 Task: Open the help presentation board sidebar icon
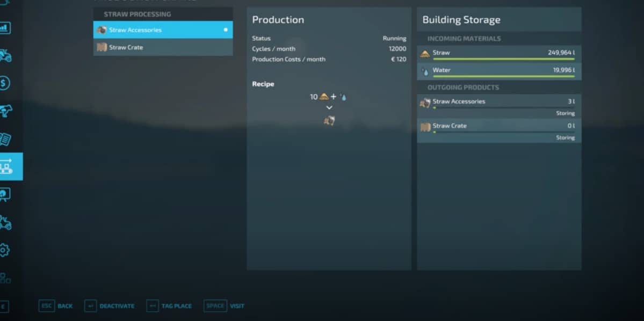(5, 194)
